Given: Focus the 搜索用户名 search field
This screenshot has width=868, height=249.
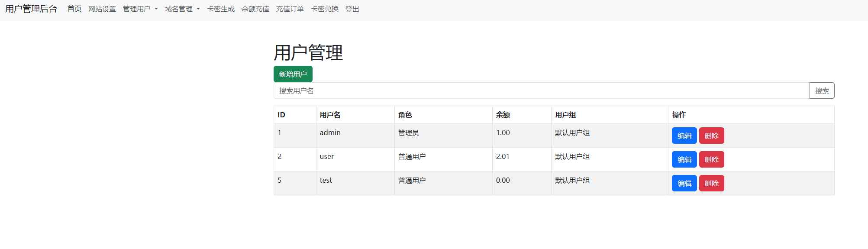Looking at the screenshot, I should tap(541, 91).
